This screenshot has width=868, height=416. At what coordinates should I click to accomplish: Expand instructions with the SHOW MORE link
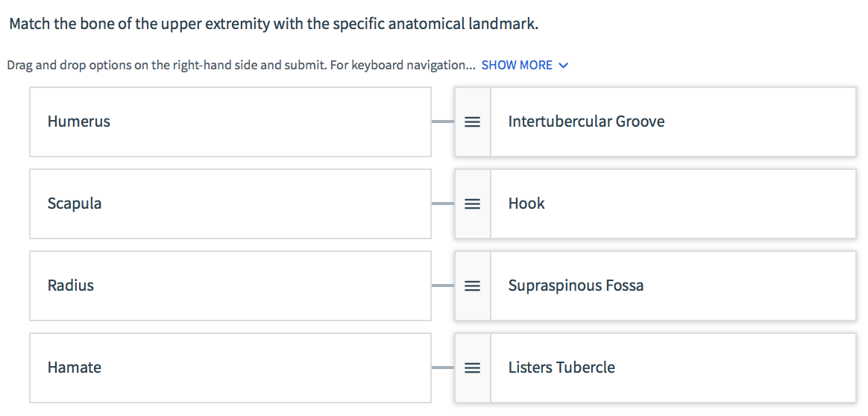(x=517, y=65)
